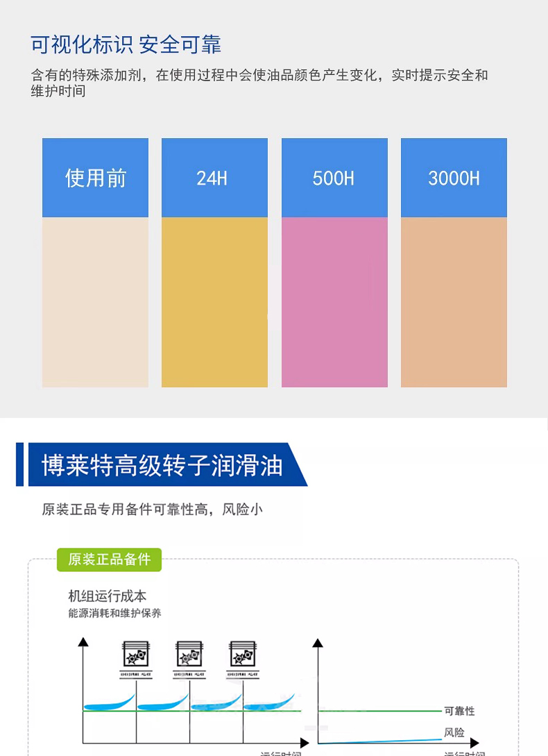Click the cost chart vertical axis arrow
The image size is (548, 756).
(x=83, y=641)
